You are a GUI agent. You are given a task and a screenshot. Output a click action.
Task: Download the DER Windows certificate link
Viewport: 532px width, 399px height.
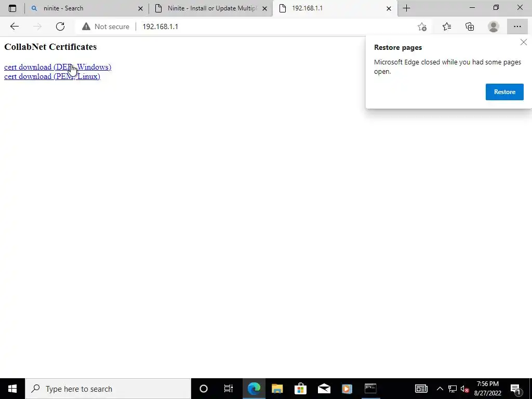coord(58,67)
